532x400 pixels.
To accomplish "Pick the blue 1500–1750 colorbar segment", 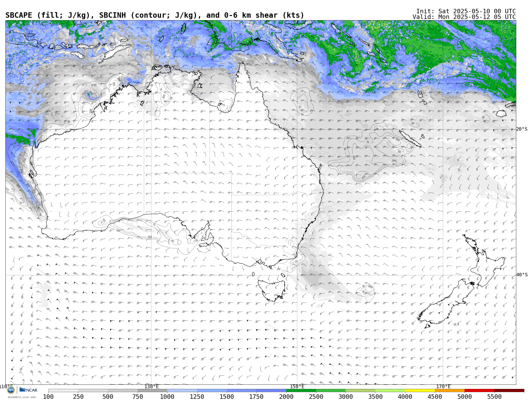I will coord(242,391).
